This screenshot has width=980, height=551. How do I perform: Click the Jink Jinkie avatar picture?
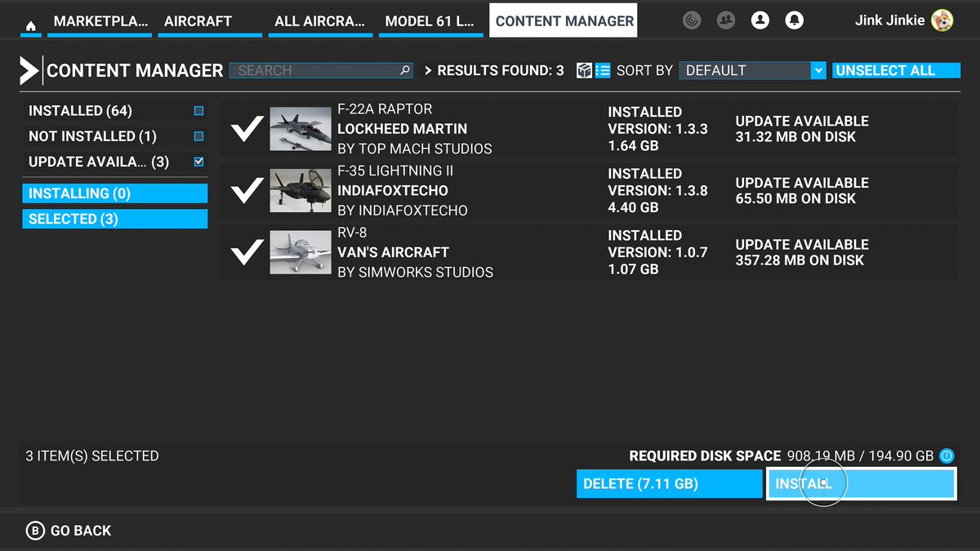(942, 20)
